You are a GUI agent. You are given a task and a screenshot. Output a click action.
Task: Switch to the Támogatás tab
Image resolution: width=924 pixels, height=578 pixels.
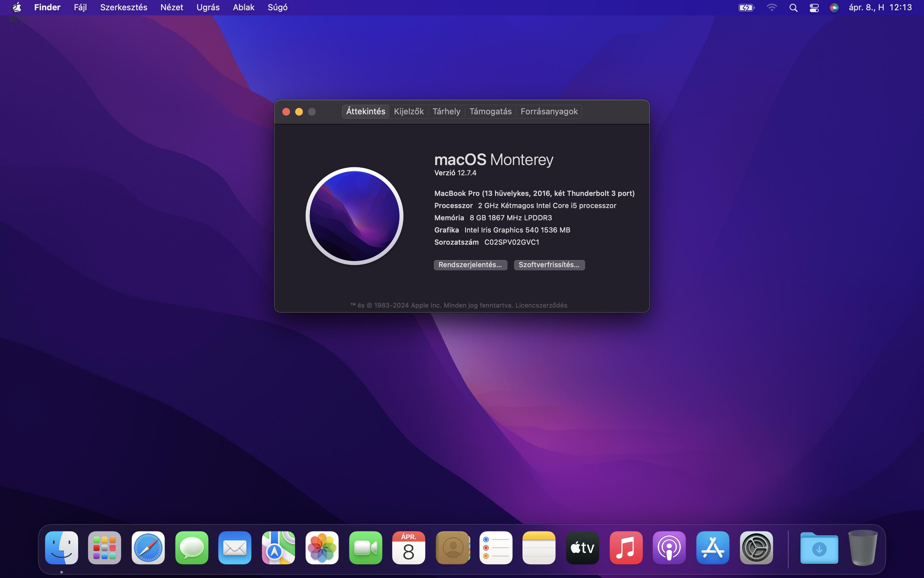pos(490,111)
